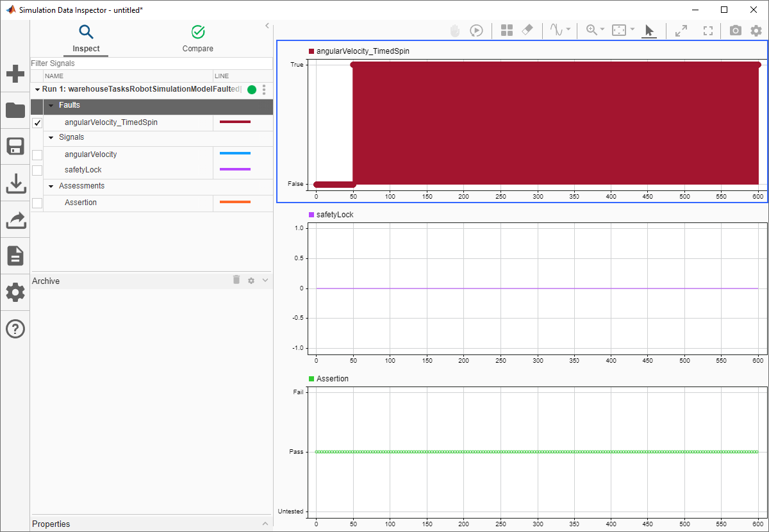This screenshot has height=532, width=769.
Task: Click the subplot layout grid icon
Action: pyautogui.click(x=507, y=30)
